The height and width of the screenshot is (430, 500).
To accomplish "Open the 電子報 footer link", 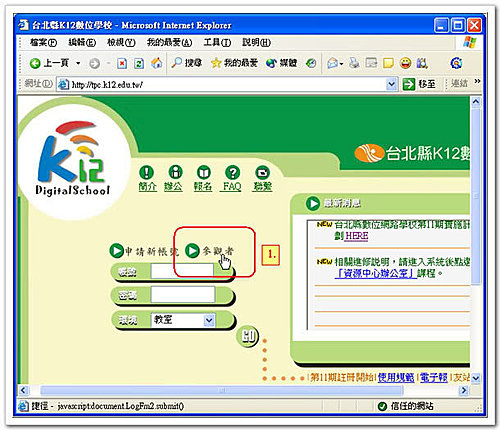I will coord(434,377).
